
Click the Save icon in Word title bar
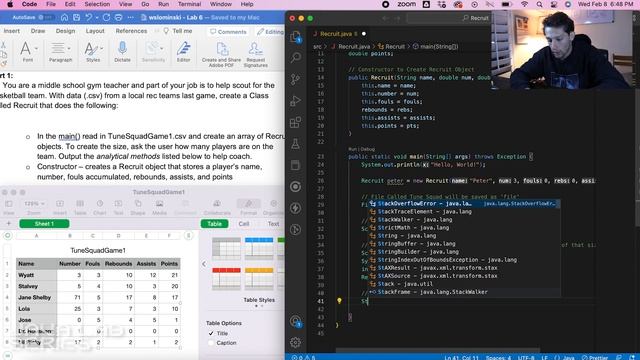point(76,18)
